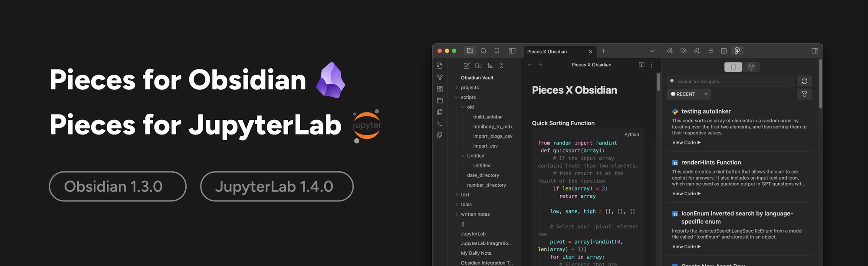
Task: Open today's daily note calendar ribbon icon
Action: tap(440, 100)
